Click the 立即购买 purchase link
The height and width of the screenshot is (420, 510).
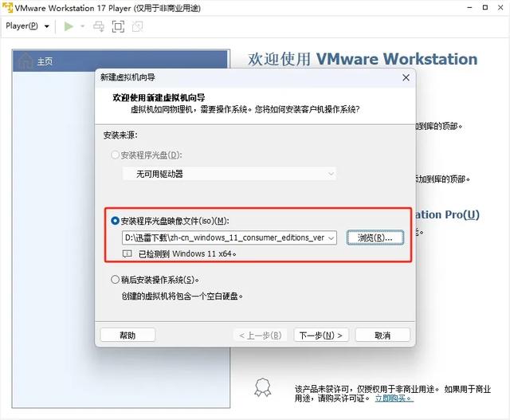[394, 398]
